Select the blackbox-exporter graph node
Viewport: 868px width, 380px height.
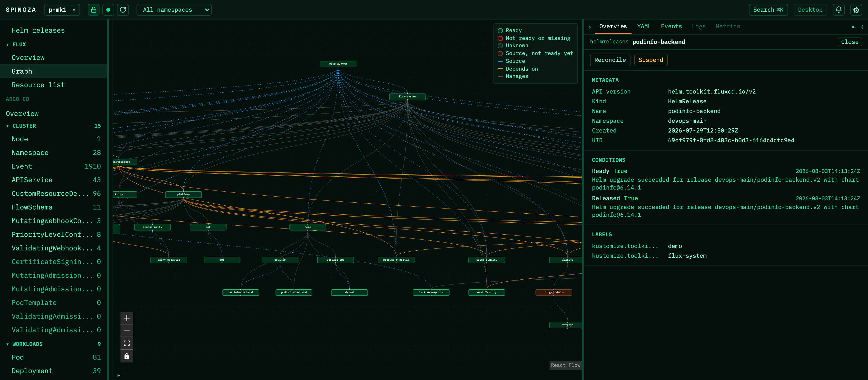(x=431, y=293)
